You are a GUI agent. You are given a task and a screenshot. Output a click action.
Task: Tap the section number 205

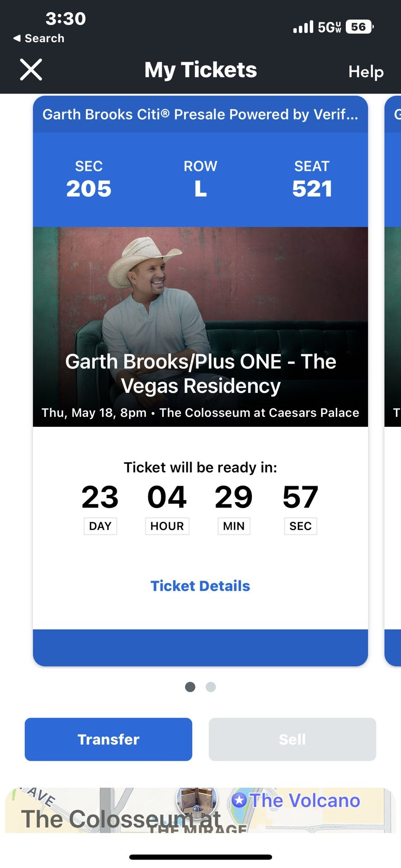(x=89, y=189)
